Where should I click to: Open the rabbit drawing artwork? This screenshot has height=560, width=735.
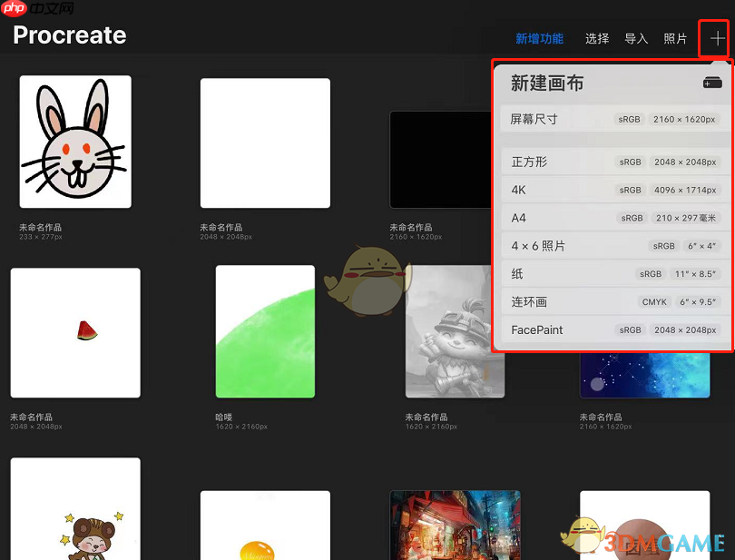(x=74, y=142)
